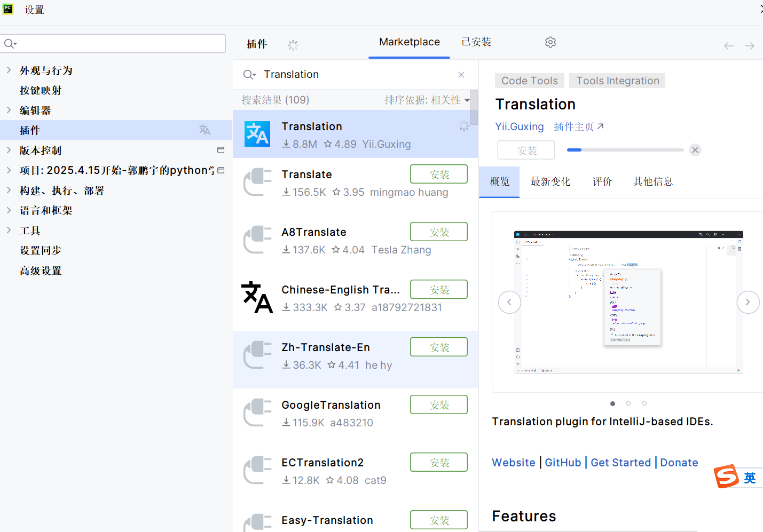Click the Translation plugin icon in results
The height and width of the screenshot is (532, 763).
(257, 134)
